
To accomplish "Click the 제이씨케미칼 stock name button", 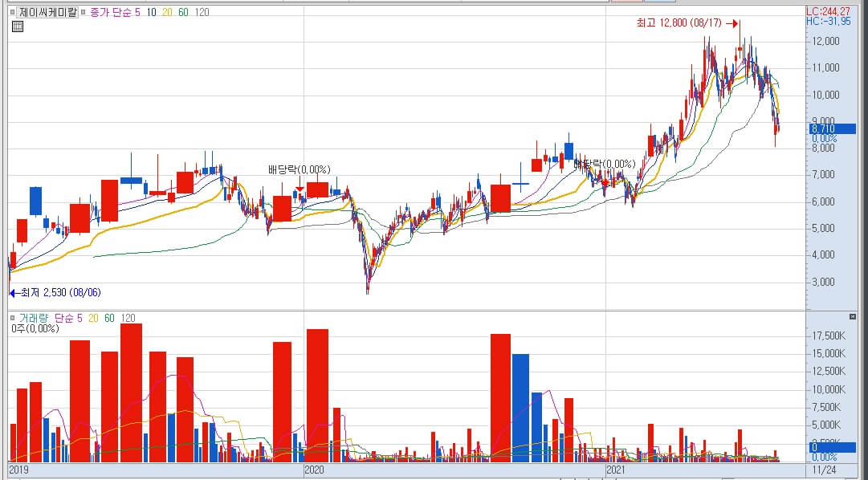I will [48, 12].
